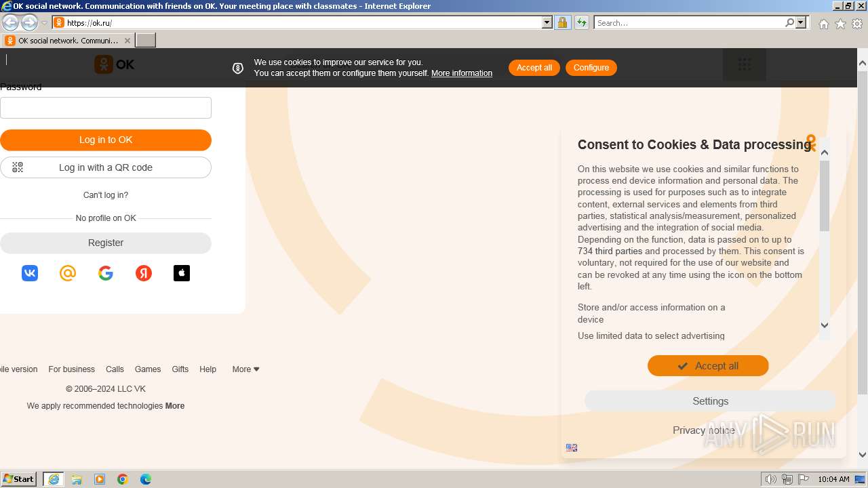Screen dimensions: 868x488
Task: Click the browser Search field
Action: click(x=689, y=22)
